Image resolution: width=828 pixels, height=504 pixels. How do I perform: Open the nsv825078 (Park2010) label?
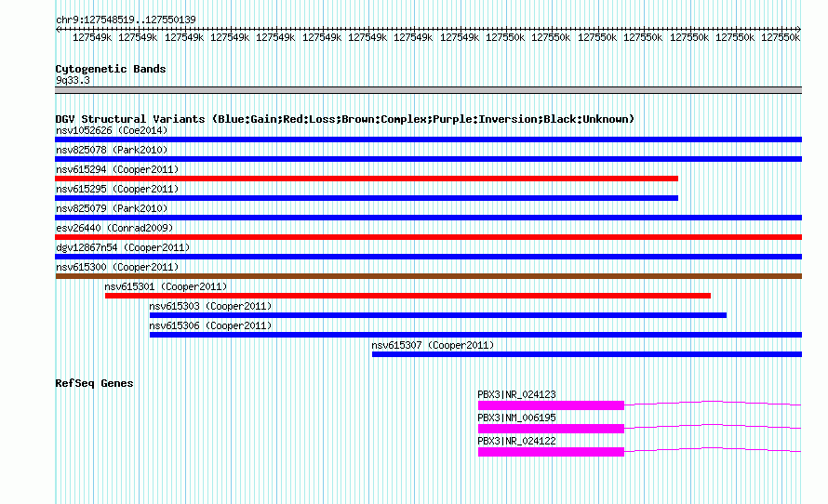point(112,150)
